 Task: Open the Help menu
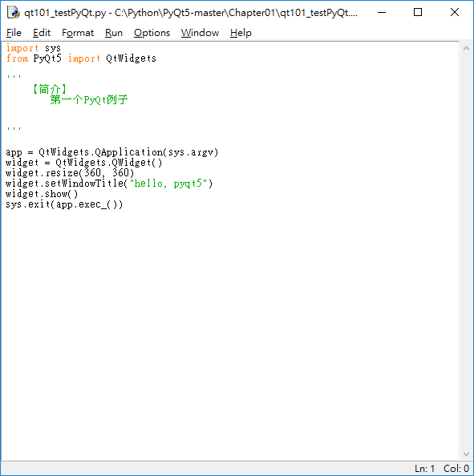(241, 33)
